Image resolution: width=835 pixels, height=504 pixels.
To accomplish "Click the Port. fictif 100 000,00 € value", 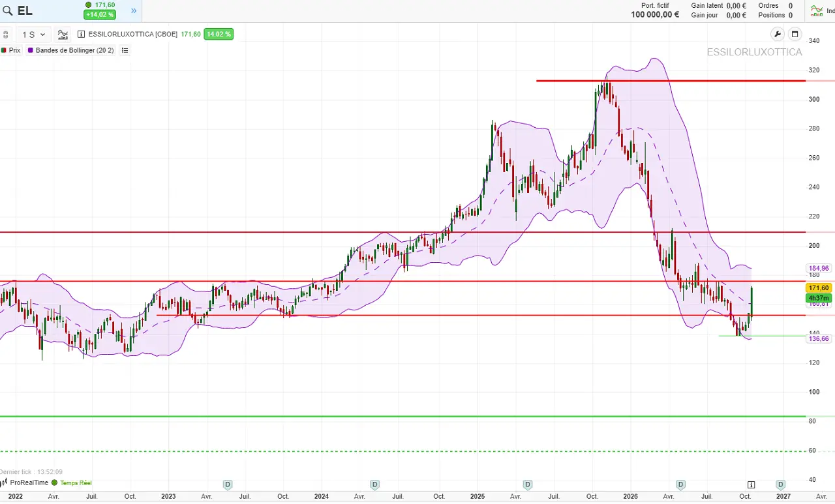I will click(655, 15).
